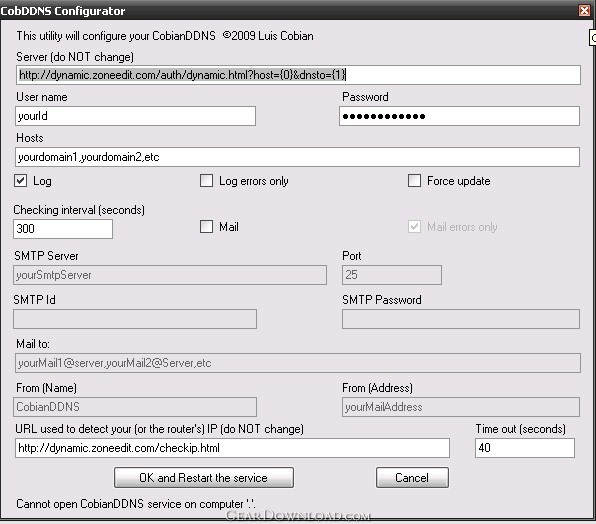596x524 pixels.
Task: Click the SMTP Password field
Action: [461, 319]
